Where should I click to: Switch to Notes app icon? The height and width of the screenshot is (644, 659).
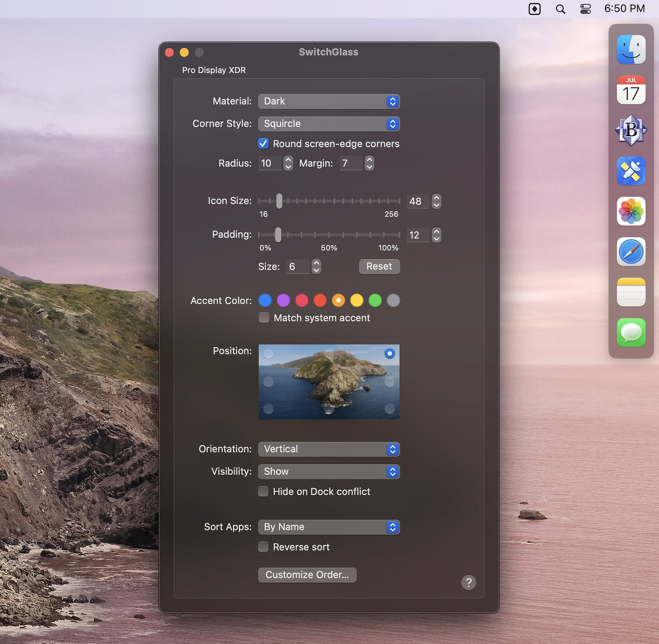coord(631,292)
